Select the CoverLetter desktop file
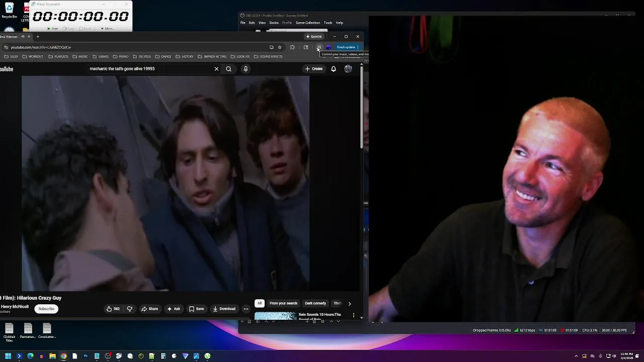This screenshot has height=362, width=644. [47, 331]
